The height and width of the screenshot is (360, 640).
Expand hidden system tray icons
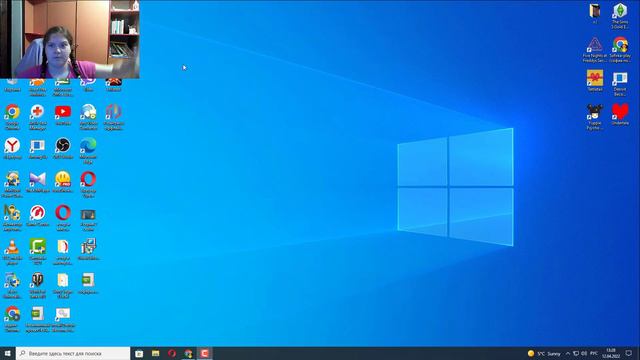pos(568,353)
